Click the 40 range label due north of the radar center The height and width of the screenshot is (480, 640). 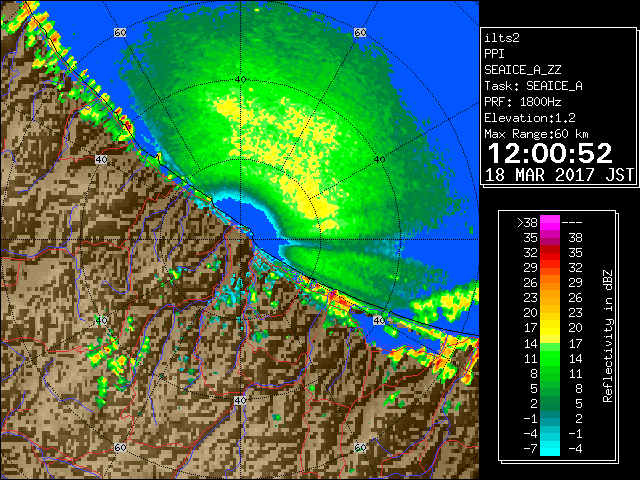(241, 80)
